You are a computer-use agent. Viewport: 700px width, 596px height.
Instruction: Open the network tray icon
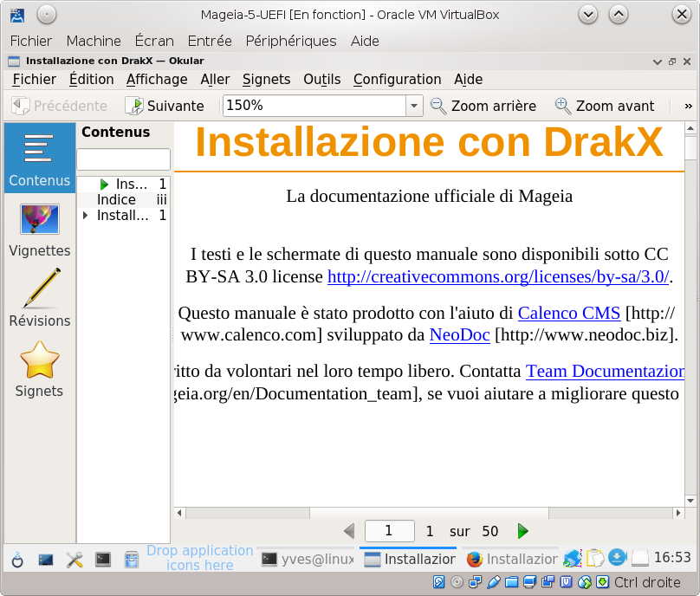coord(572,558)
